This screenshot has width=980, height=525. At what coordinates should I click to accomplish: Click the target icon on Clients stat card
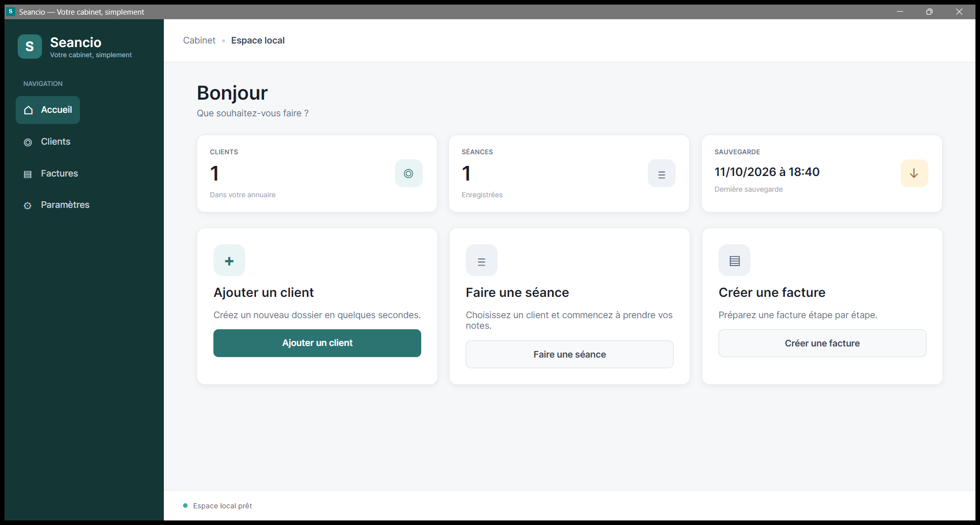point(409,173)
